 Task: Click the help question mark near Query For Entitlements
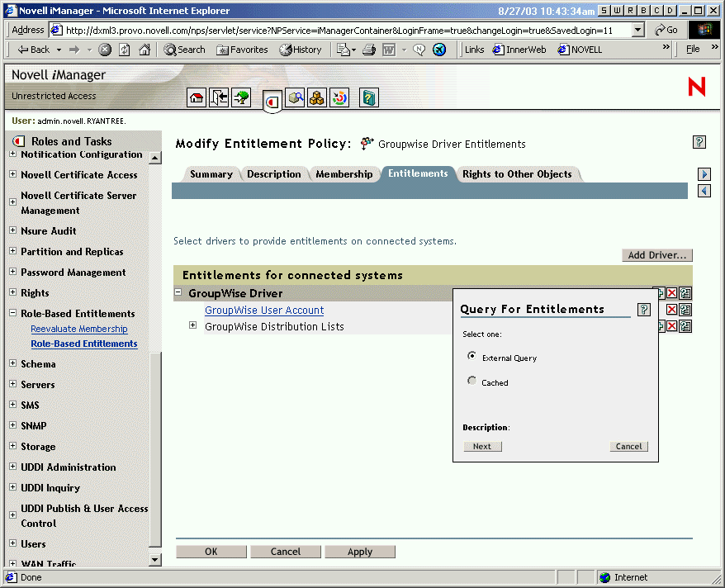pyautogui.click(x=644, y=309)
